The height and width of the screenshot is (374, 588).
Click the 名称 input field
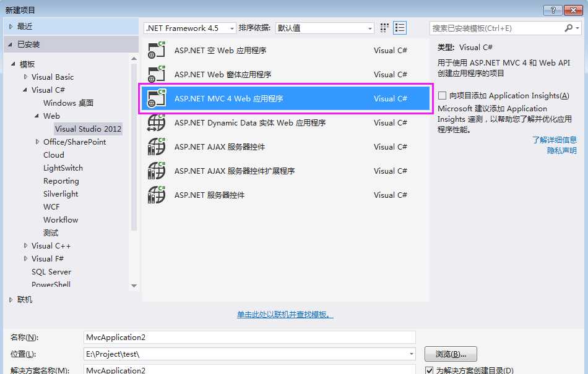click(249, 338)
